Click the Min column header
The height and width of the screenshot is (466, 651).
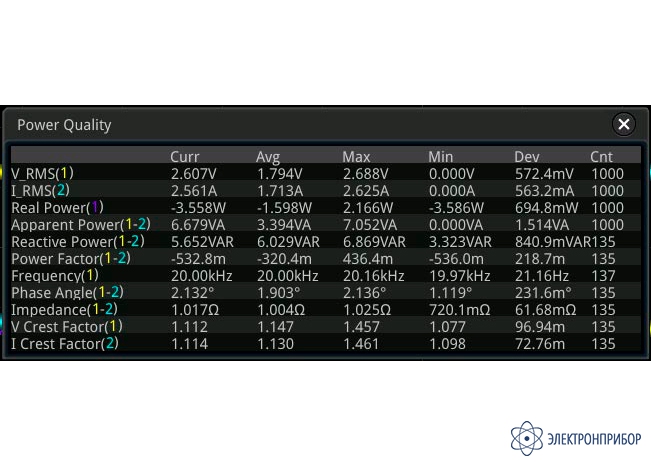(441, 157)
